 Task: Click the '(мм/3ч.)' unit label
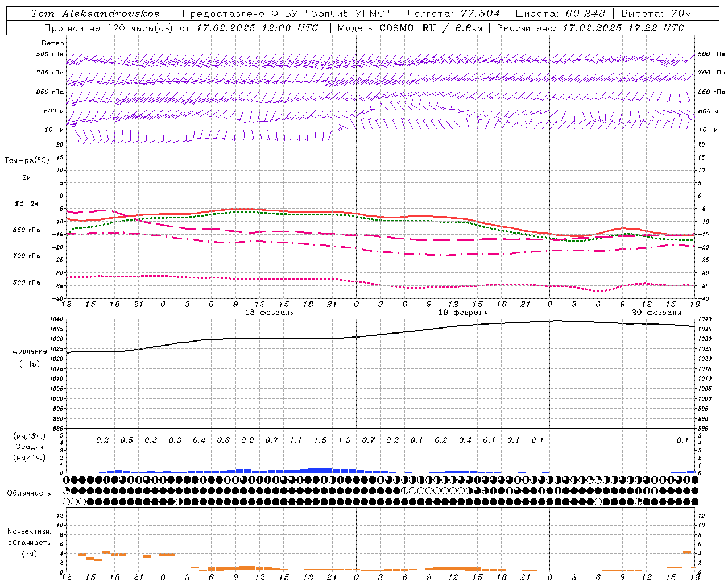click(30, 436)
